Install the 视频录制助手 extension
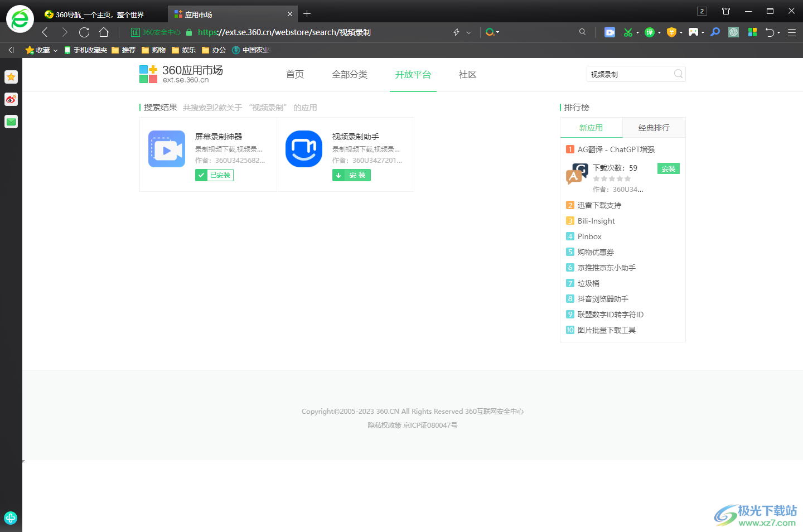The width and height of the screenshot is (803, 532). click(x=351, y=175)
